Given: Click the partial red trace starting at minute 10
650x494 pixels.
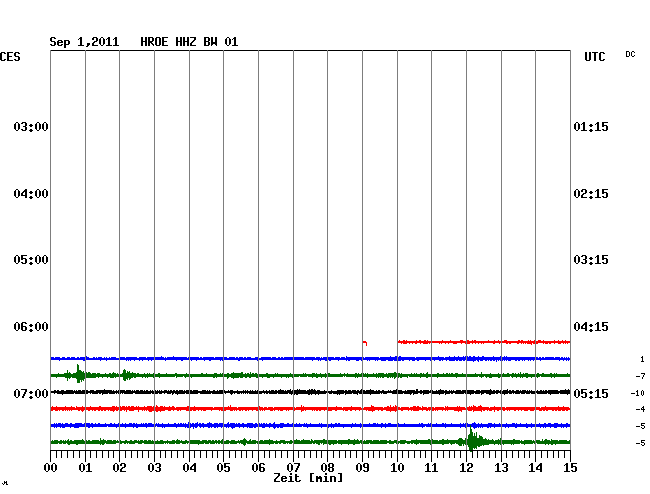Looking at the screenshot, I should (484, 342).
